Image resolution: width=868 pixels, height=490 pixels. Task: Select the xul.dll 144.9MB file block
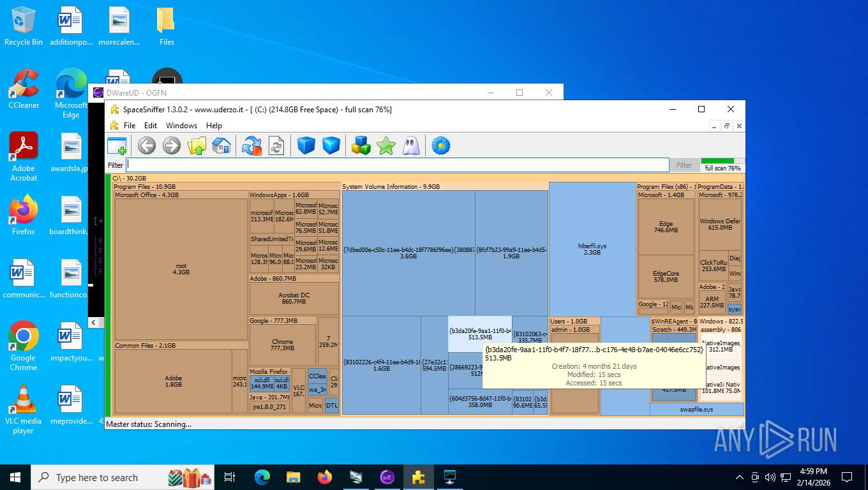point(262,383)
